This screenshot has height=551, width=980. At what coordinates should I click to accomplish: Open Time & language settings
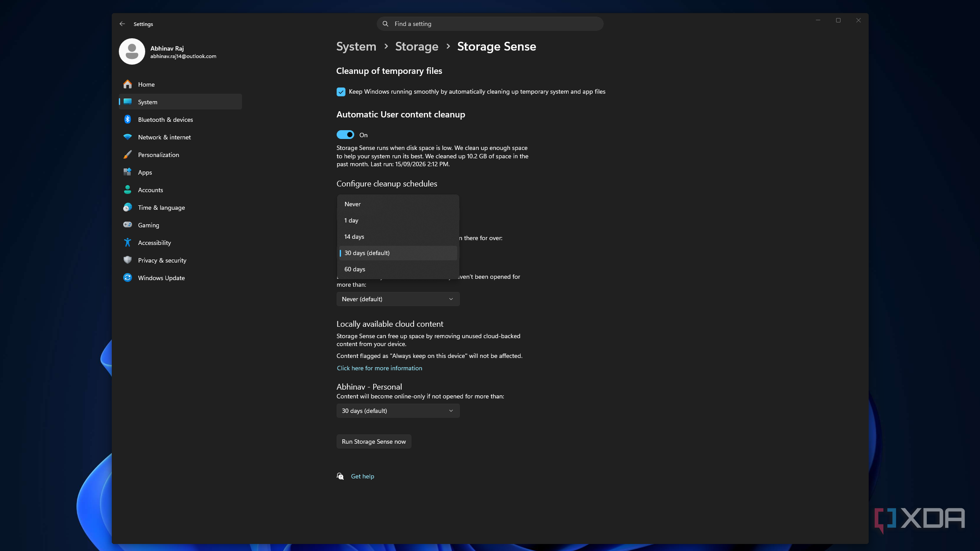180,207
